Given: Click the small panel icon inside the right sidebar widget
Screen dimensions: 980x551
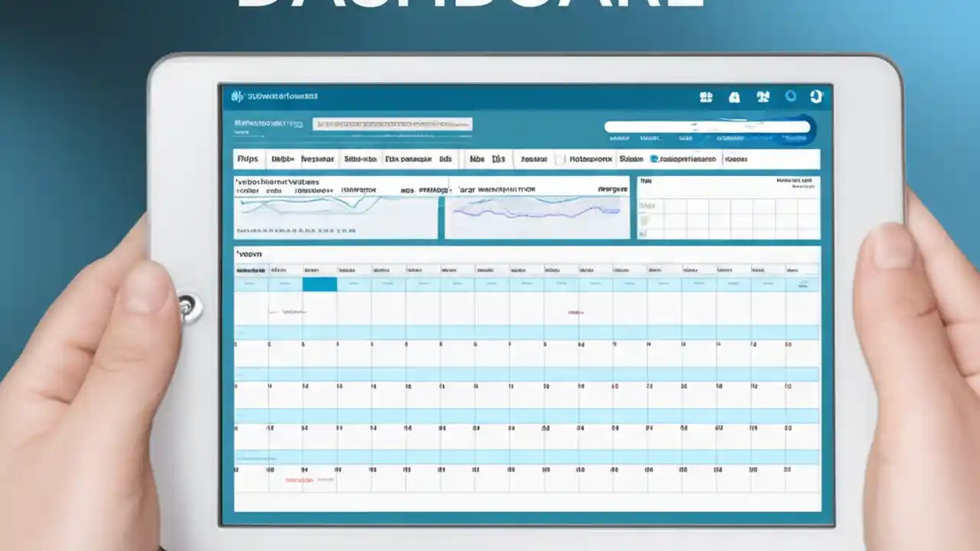Looking at the screenshot, I should click(645, 222).
